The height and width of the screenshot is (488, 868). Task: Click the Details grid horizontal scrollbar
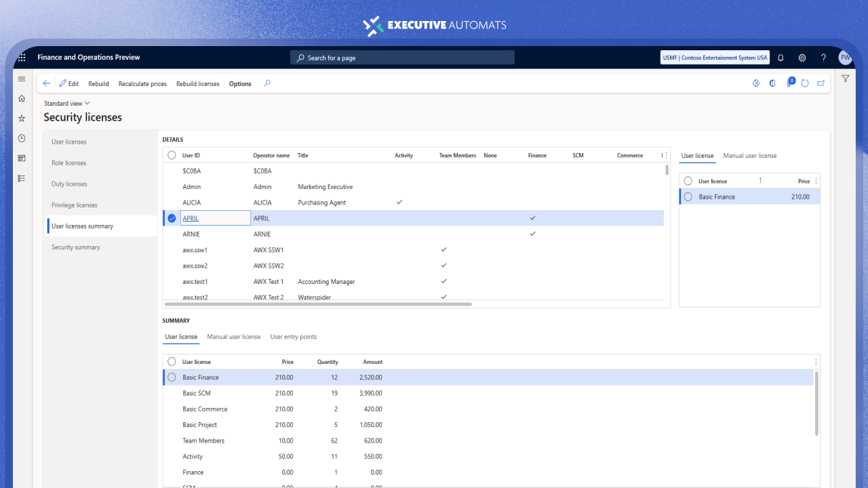click(317, 304)
